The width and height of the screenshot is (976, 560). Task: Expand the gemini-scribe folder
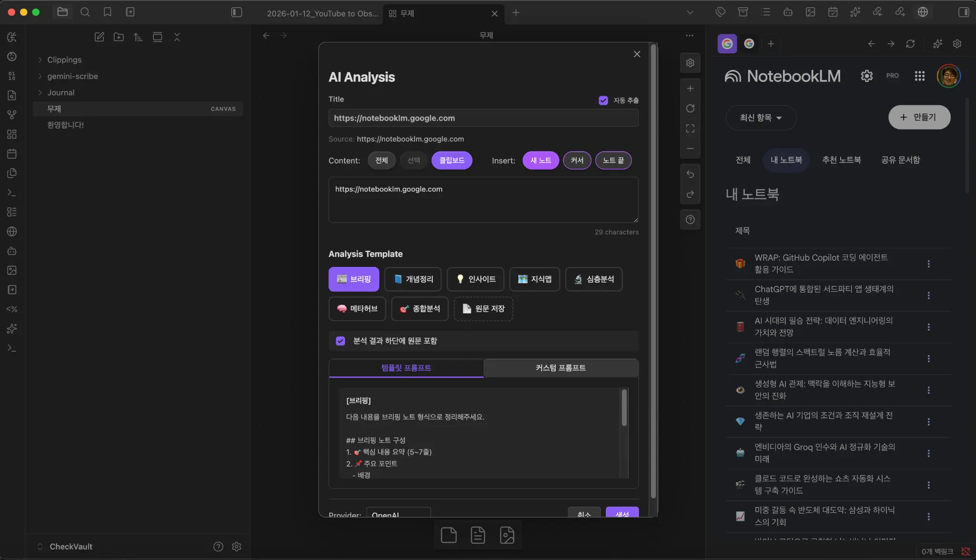[72, 76]
